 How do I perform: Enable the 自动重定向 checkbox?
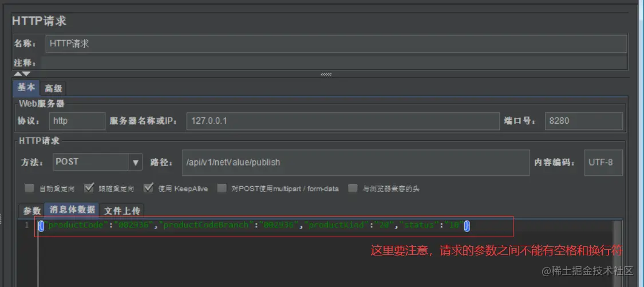[29, 188]
